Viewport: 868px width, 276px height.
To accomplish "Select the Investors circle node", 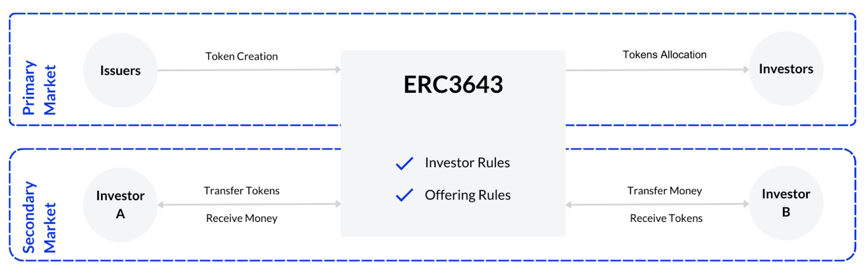I will [786, 69].
